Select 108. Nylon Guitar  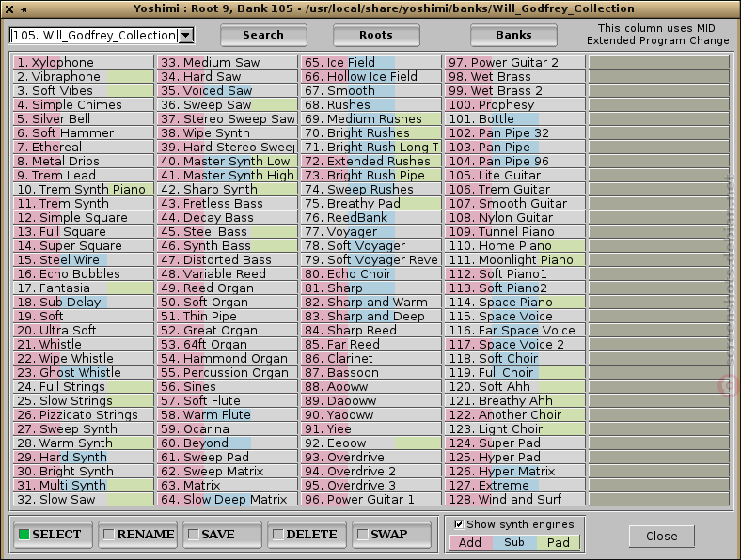click(515, 218)
